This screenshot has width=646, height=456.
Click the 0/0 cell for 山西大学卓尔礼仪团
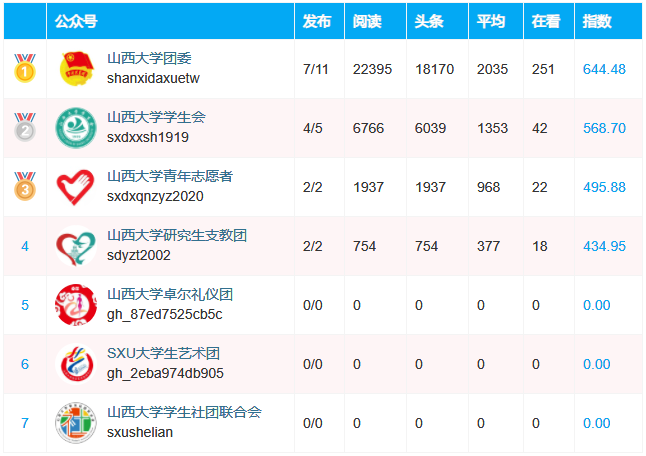tap(313, 305)
